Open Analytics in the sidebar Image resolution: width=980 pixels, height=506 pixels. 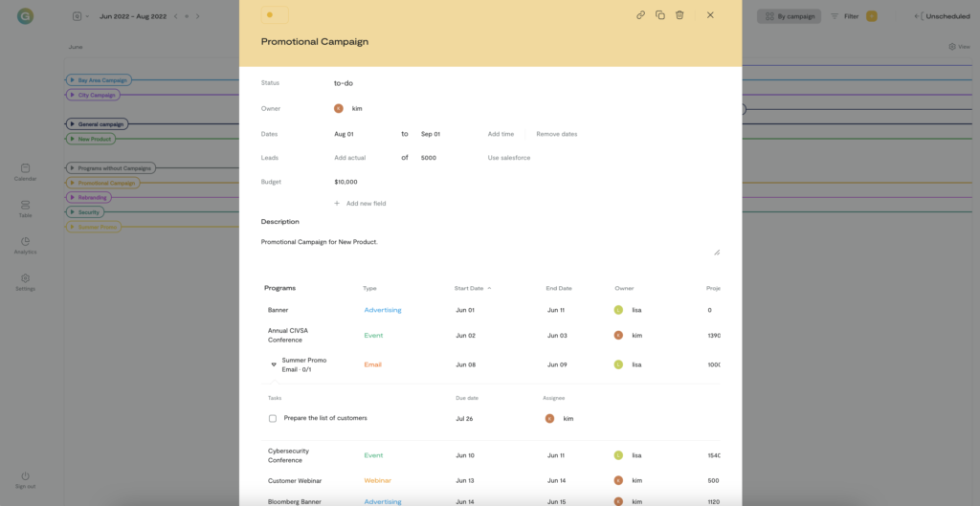tap(25, 245)
